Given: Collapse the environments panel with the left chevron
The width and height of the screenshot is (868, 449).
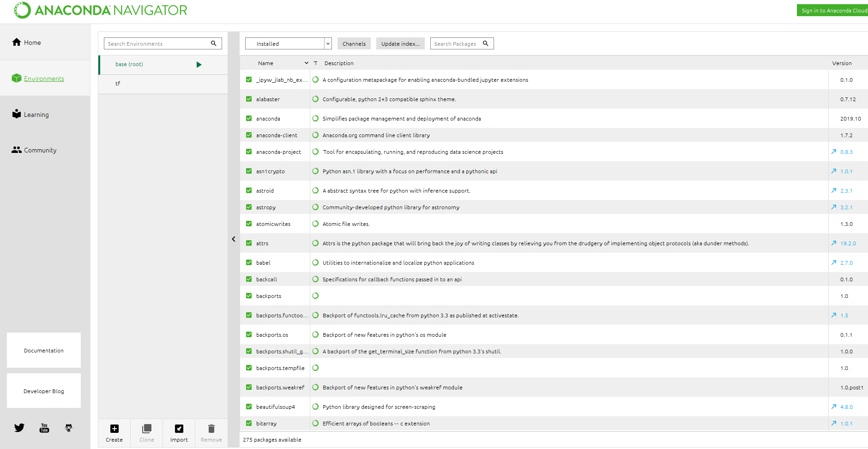Looking at the screenshot, I should pos(234,239).
